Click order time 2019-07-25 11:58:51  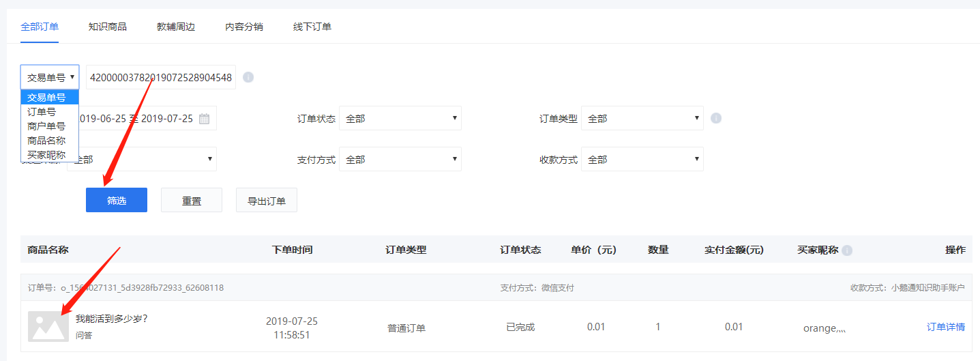click(292, 328)
